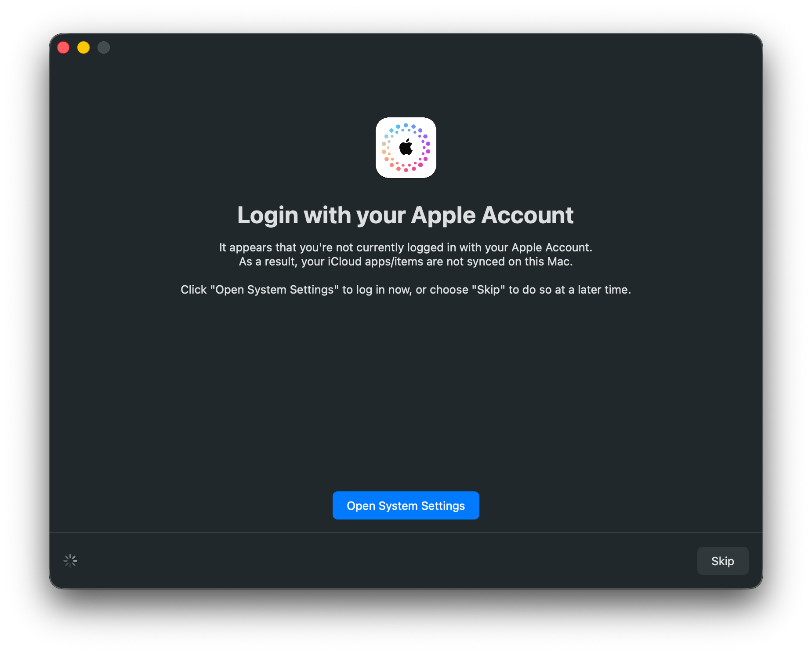Click the instruction sentence starting with "Click"

406,290
